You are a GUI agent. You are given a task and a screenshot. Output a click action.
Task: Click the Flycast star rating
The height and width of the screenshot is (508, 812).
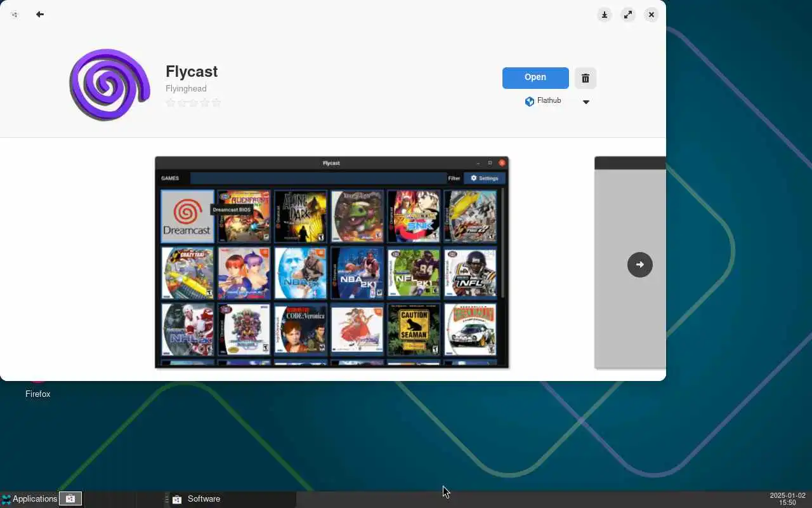point(193,102)
